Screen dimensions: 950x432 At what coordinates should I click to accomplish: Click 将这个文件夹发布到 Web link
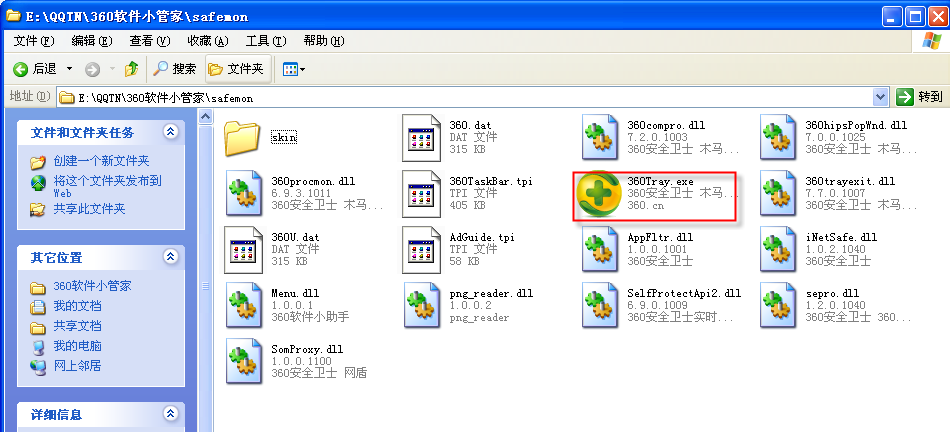point(108,186)
